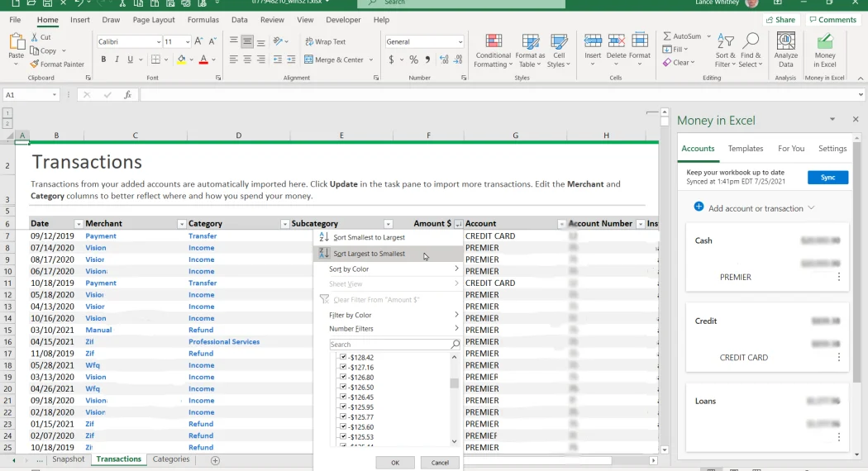
Task: Open Format as Table gallery
Action: tap(530, 51)
